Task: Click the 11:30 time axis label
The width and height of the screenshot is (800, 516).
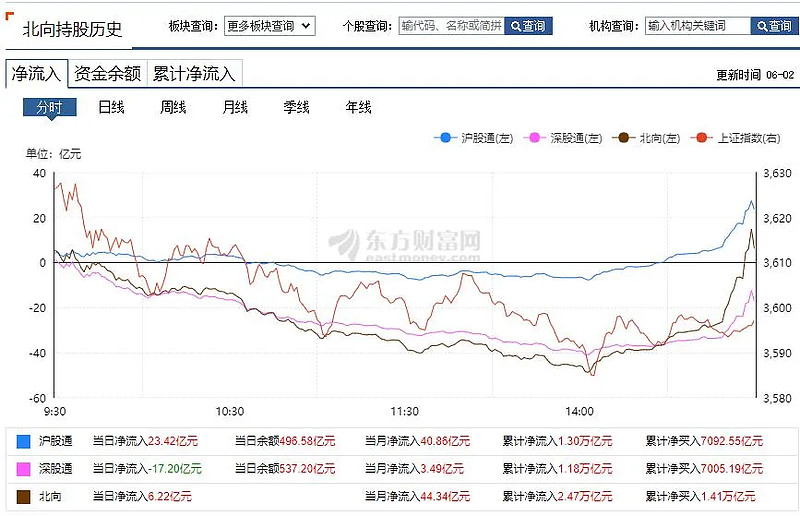Action: pos(405,411)
